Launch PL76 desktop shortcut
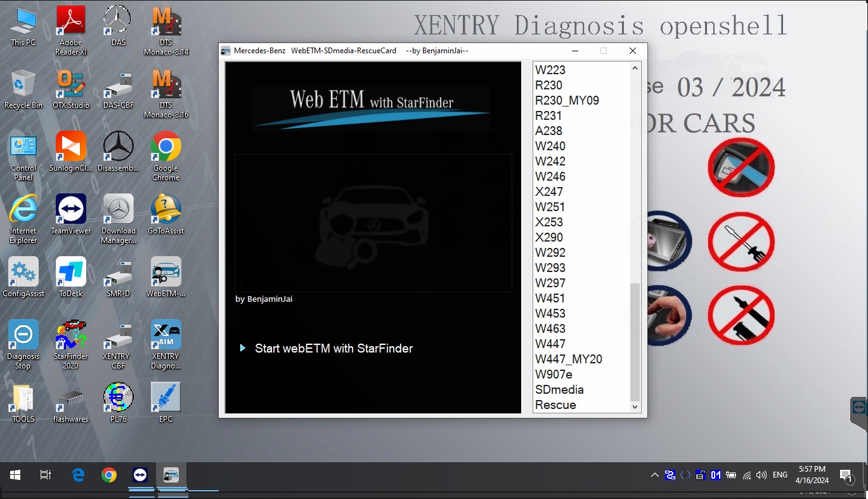 (x=118, y=403)
